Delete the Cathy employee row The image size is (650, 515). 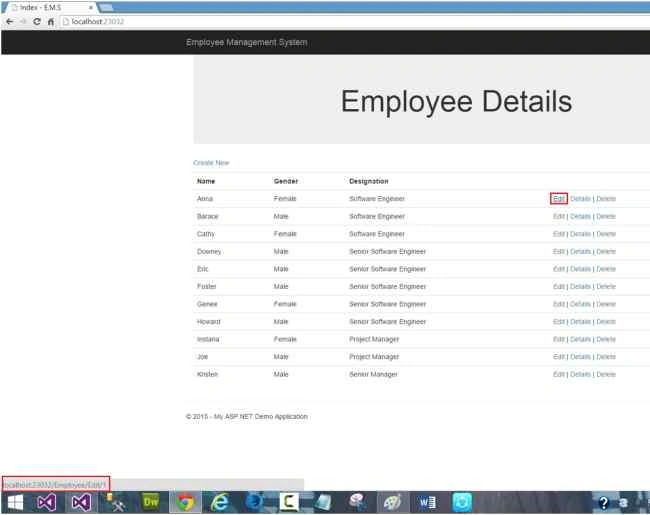[x=606, y=234]
